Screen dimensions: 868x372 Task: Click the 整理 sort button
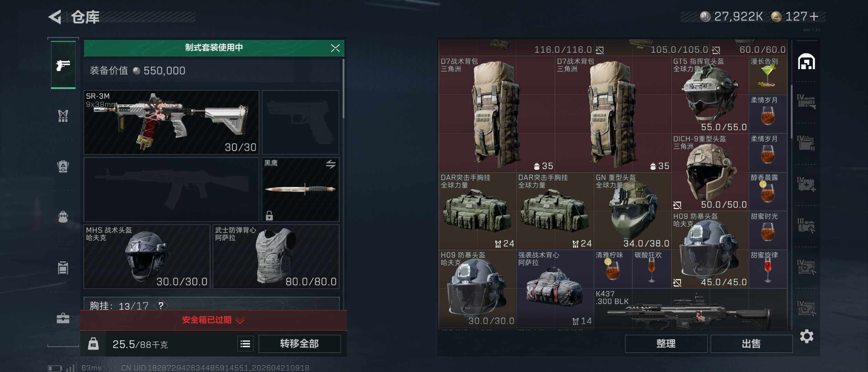(666, 344)
